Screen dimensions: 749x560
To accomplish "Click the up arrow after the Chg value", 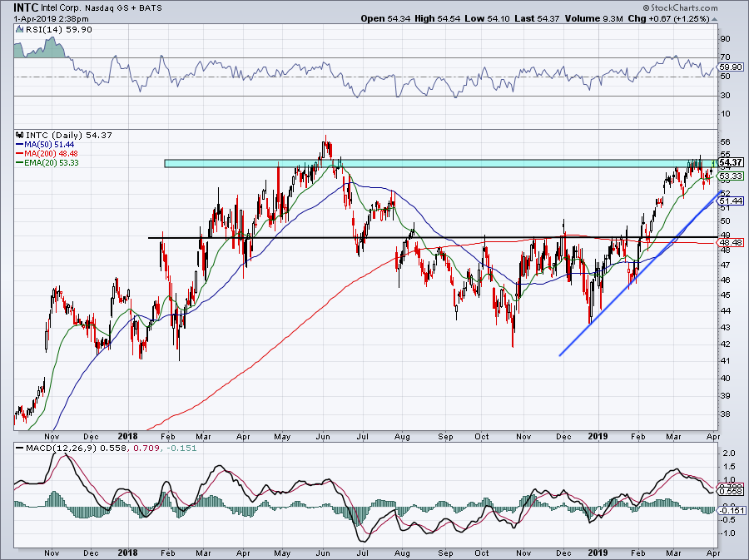I will click(715, 19).
